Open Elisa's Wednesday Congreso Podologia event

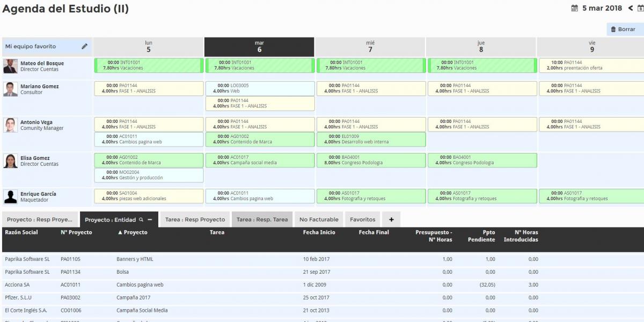370,160
